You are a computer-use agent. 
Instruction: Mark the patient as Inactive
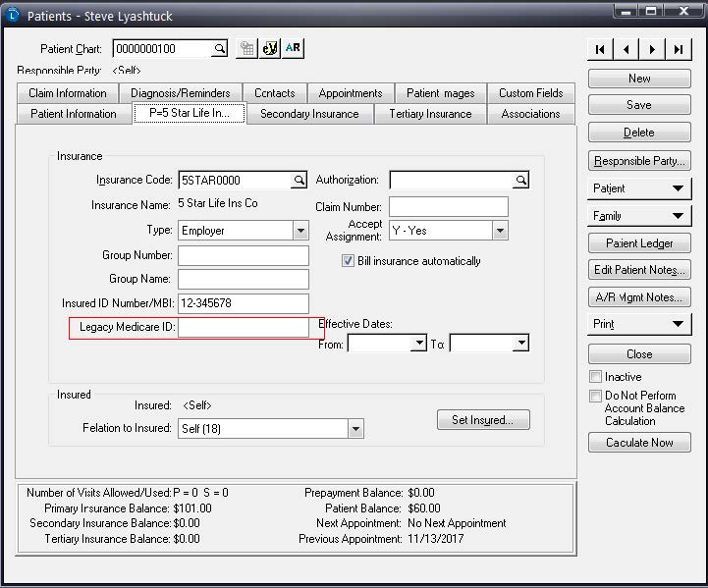coord(595,377)
